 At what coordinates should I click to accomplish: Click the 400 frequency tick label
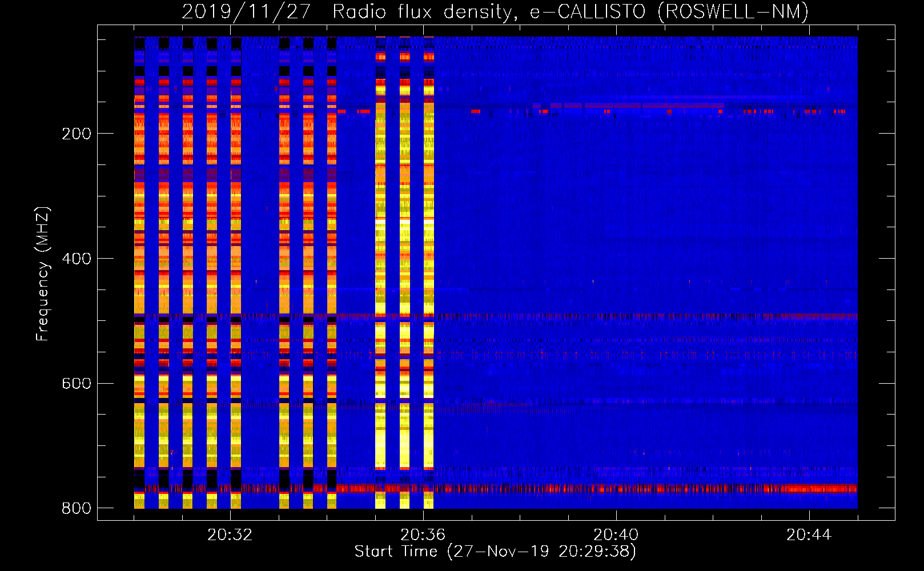coord(77,259)
